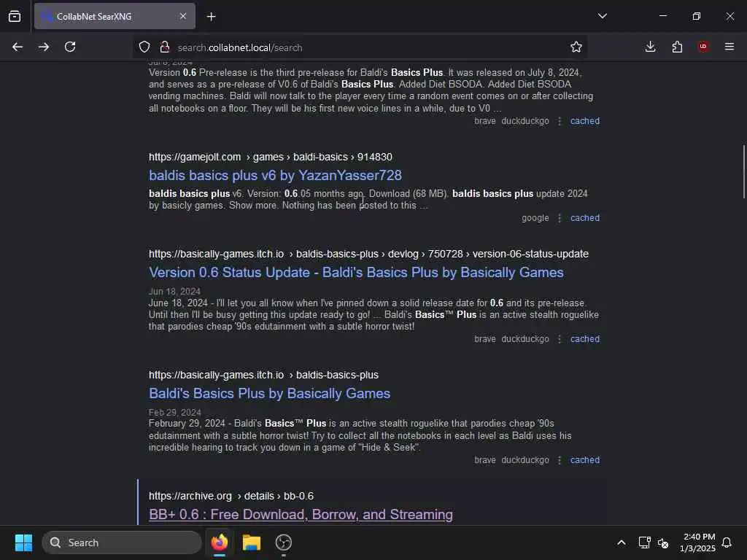Open the notifications bell icon

point(727,542)
